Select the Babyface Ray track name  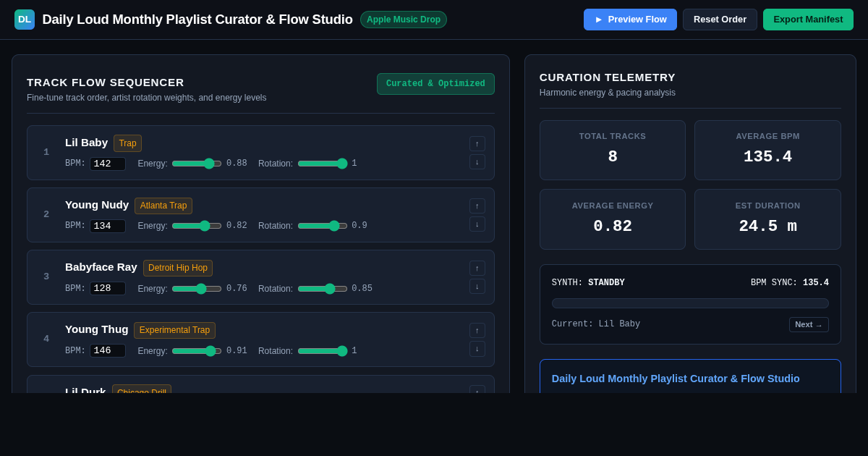[x=101, y=267]
